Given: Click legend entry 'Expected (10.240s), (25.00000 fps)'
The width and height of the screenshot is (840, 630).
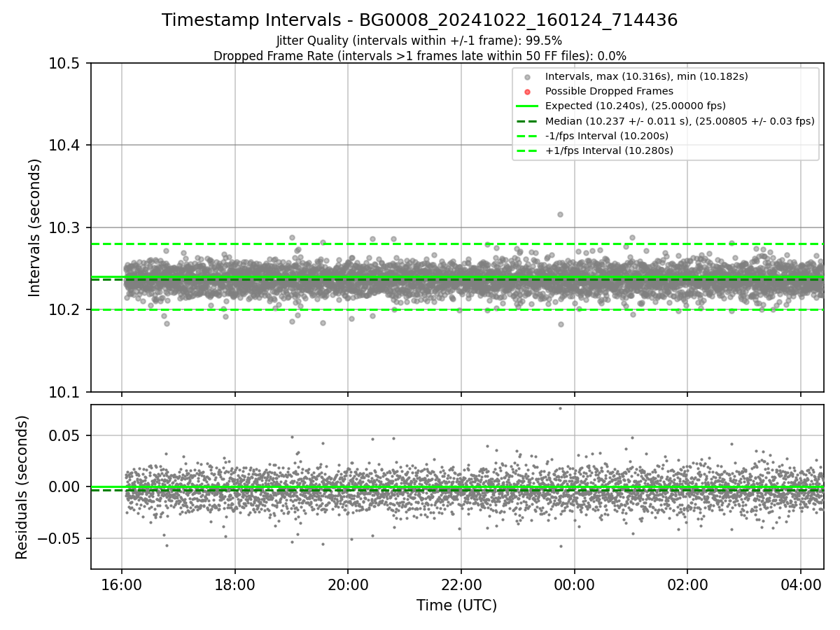Looking at the screenshot, I should pos(636,106).
